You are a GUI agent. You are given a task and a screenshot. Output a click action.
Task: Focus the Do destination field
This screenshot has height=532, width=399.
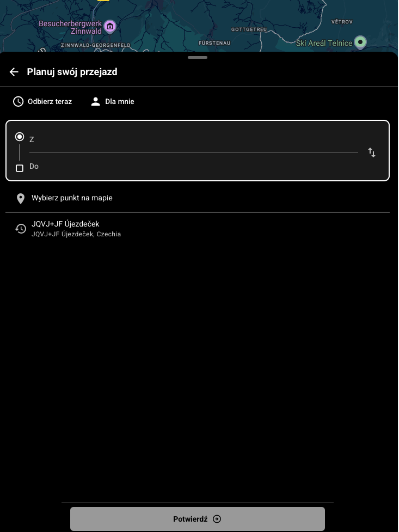coord(194,166)
